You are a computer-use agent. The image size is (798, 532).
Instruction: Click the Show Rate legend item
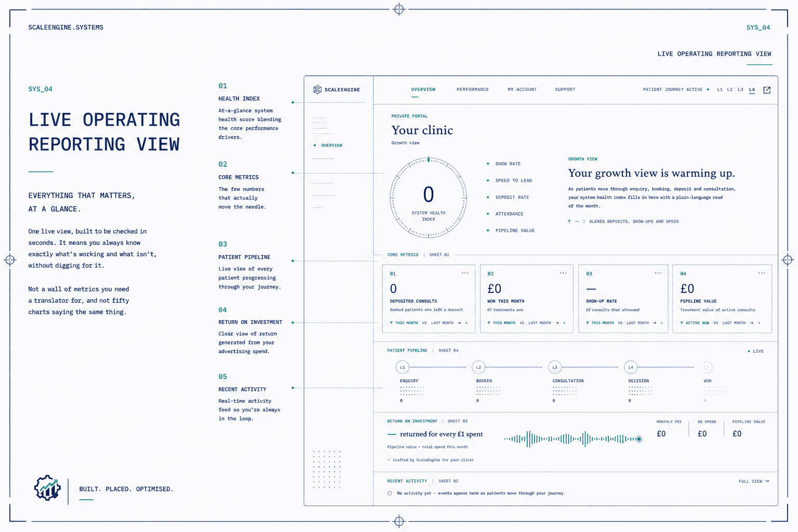[503, 164]
